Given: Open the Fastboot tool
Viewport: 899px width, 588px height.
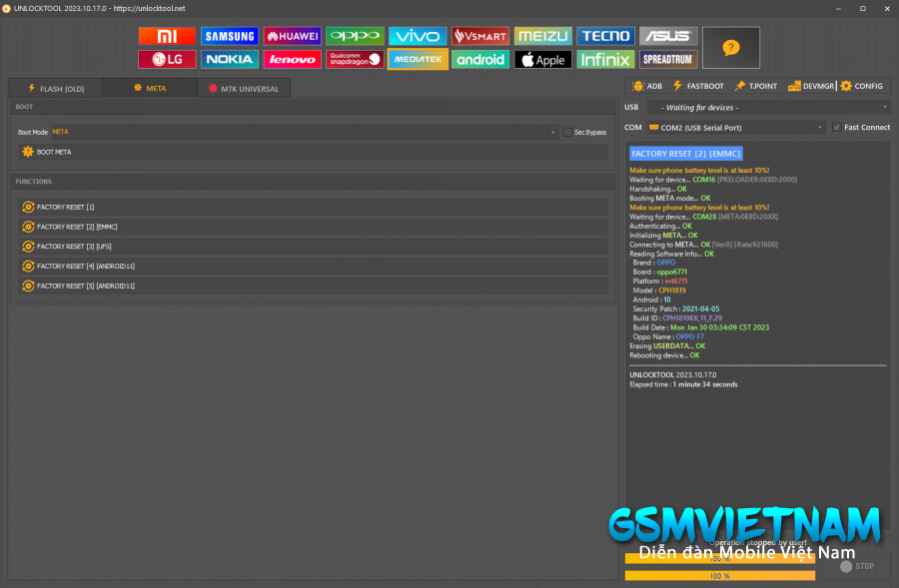Looking at the screenshot, I should tap(698, 86).
